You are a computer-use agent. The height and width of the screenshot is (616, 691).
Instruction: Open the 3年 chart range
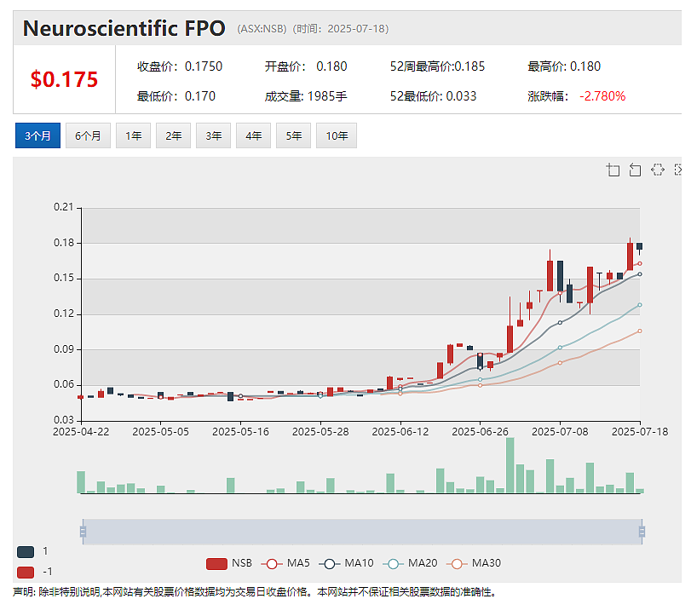click(x=213, y=135)
